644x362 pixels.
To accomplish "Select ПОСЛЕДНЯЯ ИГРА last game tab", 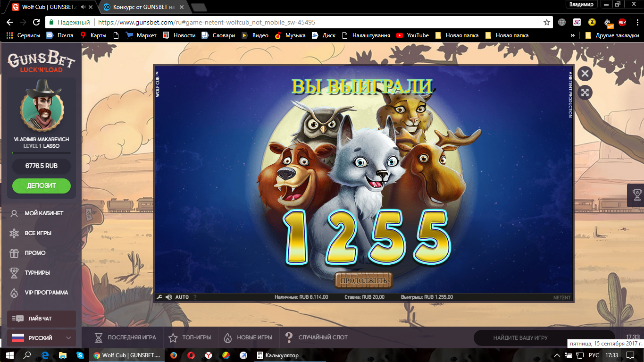I will pyautogui.click(x=125, y=337).
